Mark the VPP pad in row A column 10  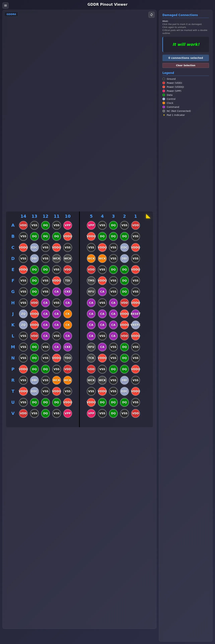coord(68,225)
